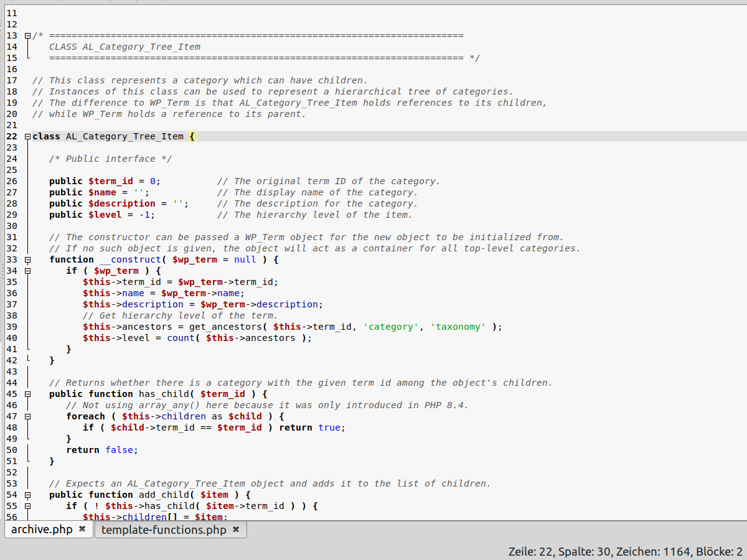The image size is (747, 560).
Task: Click the 'add_child( $item )' function declaration
Action: 189,495
